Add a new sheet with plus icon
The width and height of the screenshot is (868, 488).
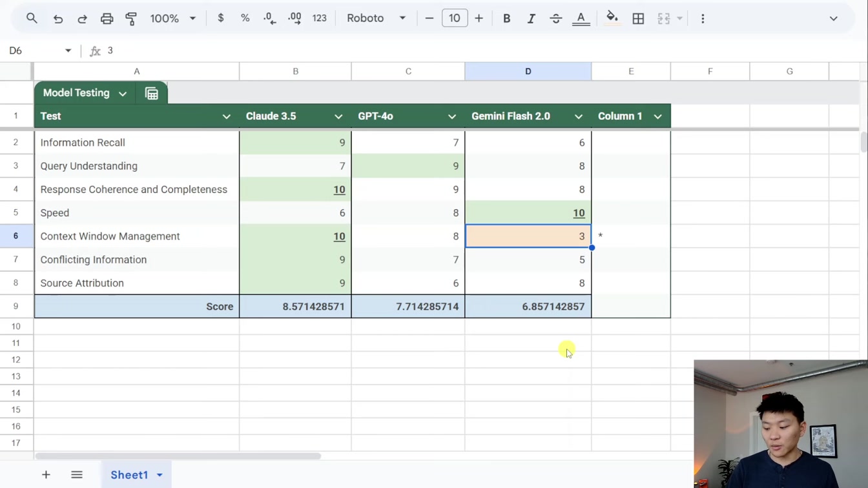point(46,474)
